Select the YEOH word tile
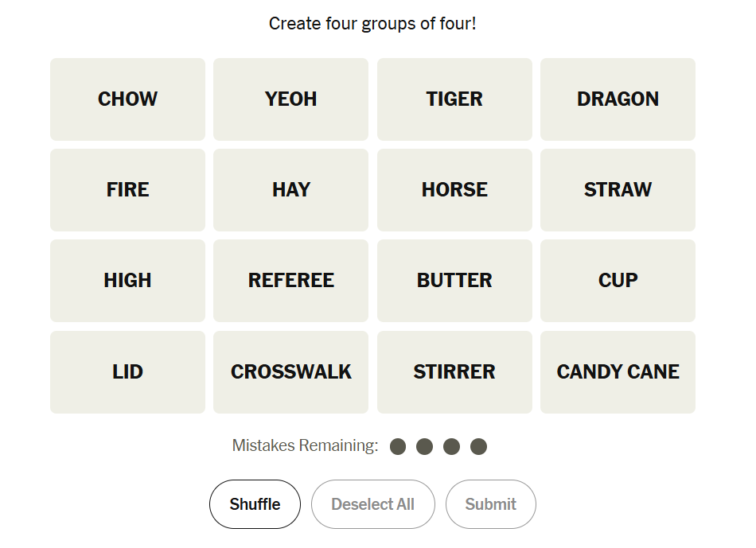This screenshot has width=756, height=548. pyautogui.click(x=290, y=99)
